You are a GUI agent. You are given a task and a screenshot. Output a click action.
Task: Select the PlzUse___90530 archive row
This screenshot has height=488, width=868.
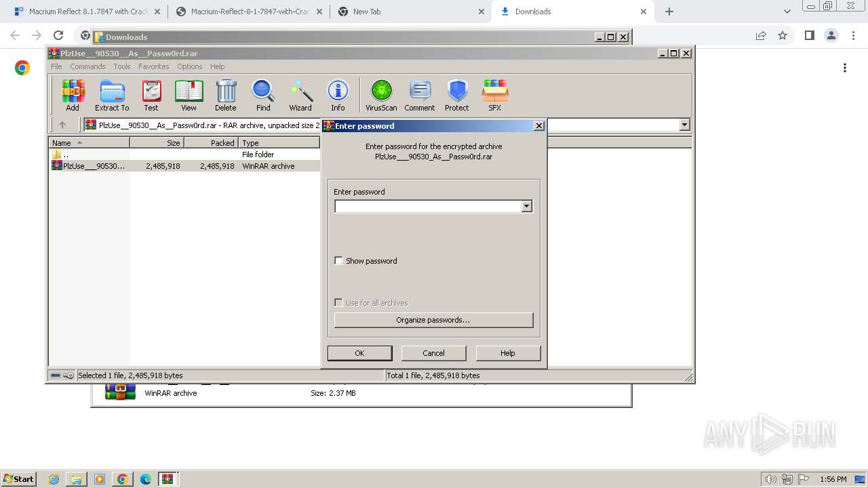pyautogui.click(x=184, y=166)
